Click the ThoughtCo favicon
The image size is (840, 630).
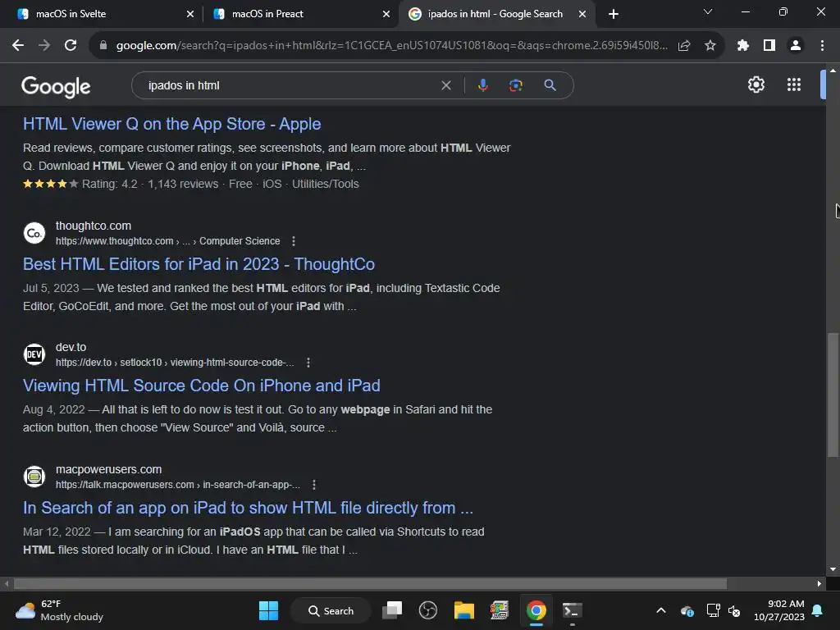click(x=34, y=233)
